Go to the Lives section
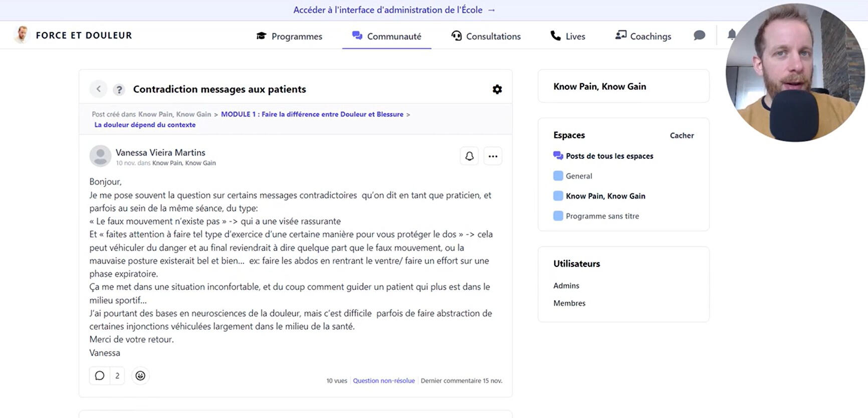This screenshot has width=868, height=418. click(568, 36)
